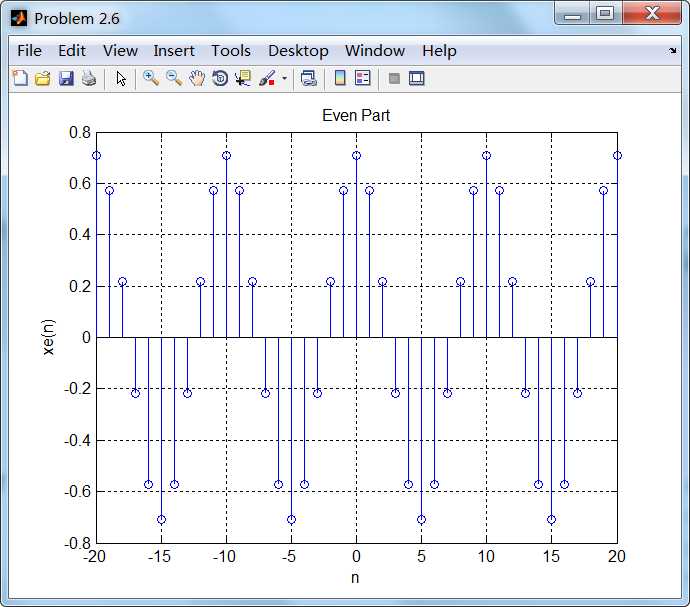The height and width of the screenshot is (607, 690).
Task: Activate the Zoom In magnifier tool
Action: [151, 78]
